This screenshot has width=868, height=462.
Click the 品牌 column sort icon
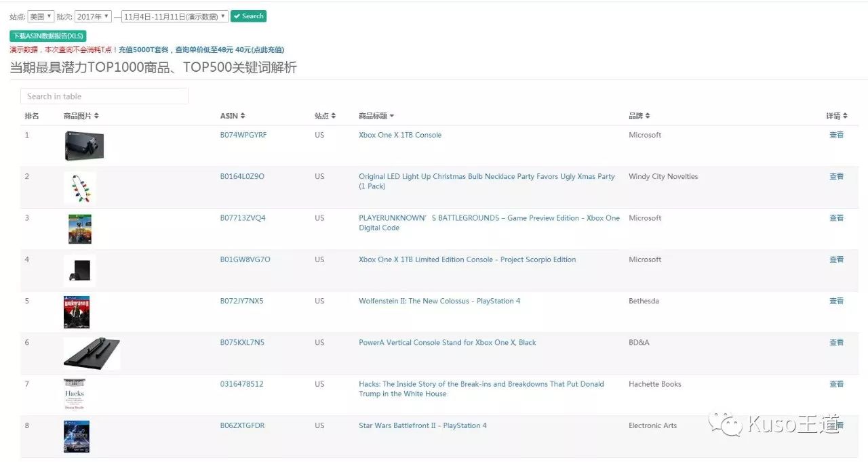tap(648, 116)
